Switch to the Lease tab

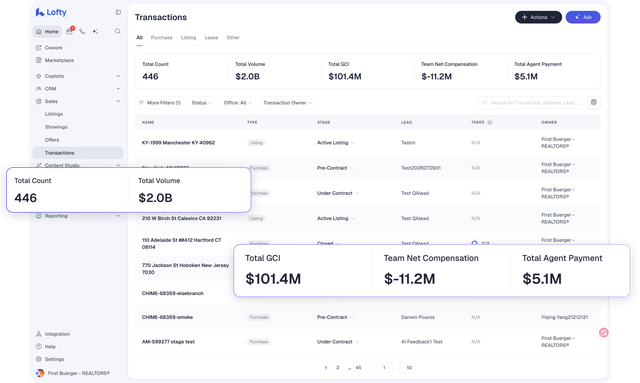[x=211, y=38]
